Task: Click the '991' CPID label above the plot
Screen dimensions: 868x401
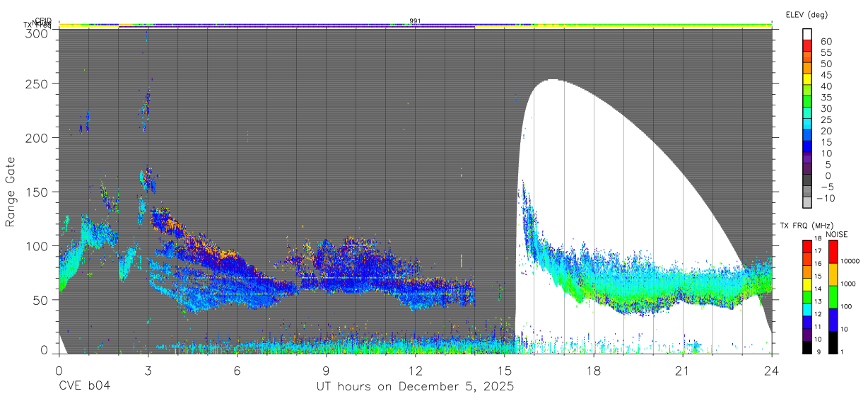Action: coord(415,21)
